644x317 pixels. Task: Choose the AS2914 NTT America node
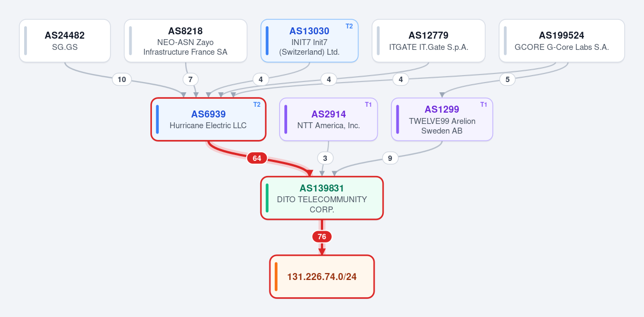tap(328, 119)
